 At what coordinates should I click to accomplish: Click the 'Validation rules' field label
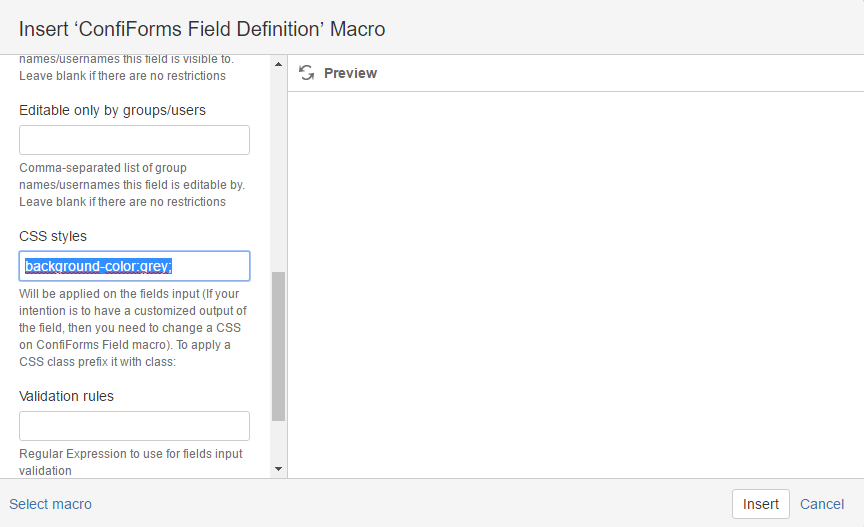(x=66, y=396)
